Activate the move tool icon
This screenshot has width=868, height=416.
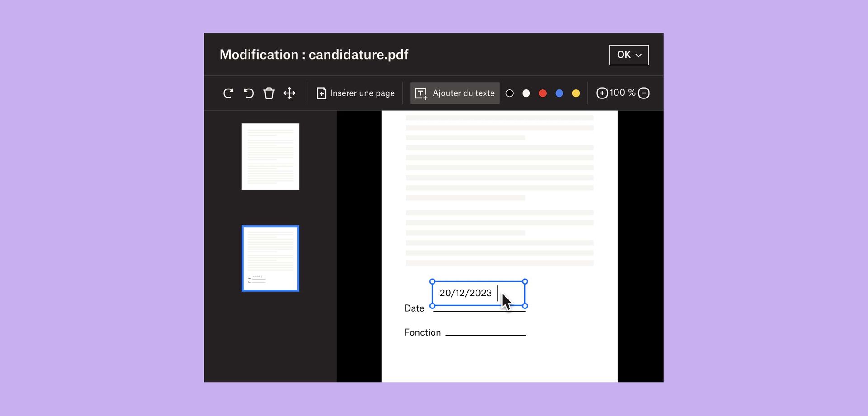pyautogui.click(x=289, y=93)
